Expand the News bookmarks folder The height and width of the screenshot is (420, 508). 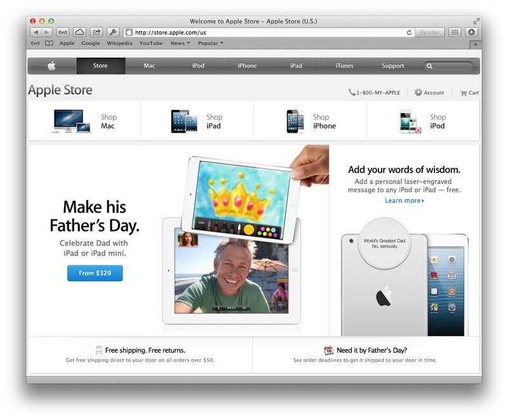coord(180,43)
